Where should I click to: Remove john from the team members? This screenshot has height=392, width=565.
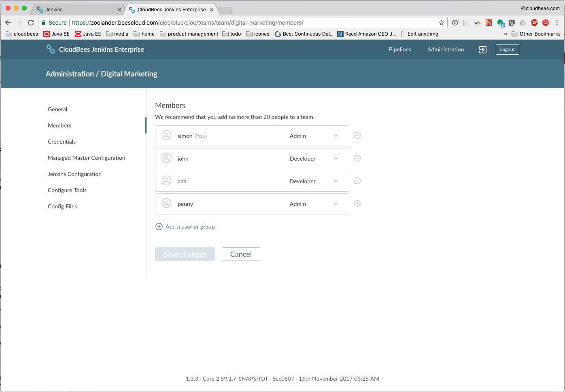(357, 158)
